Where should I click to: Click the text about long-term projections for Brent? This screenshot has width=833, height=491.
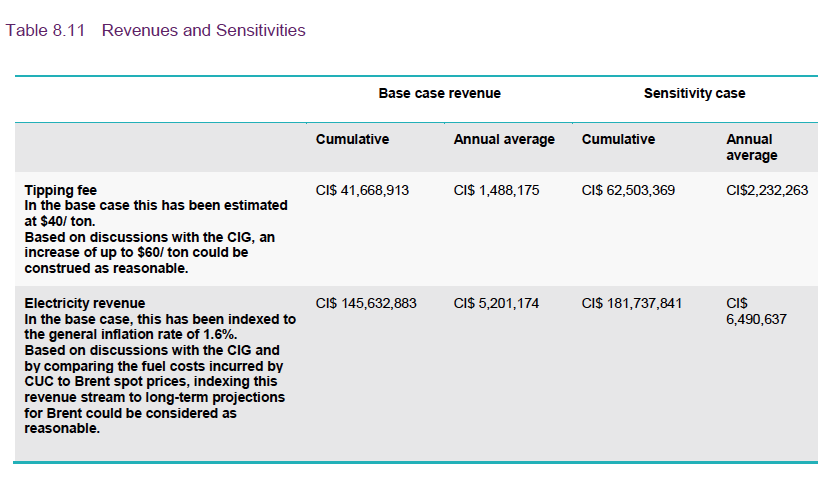point(153,397)
